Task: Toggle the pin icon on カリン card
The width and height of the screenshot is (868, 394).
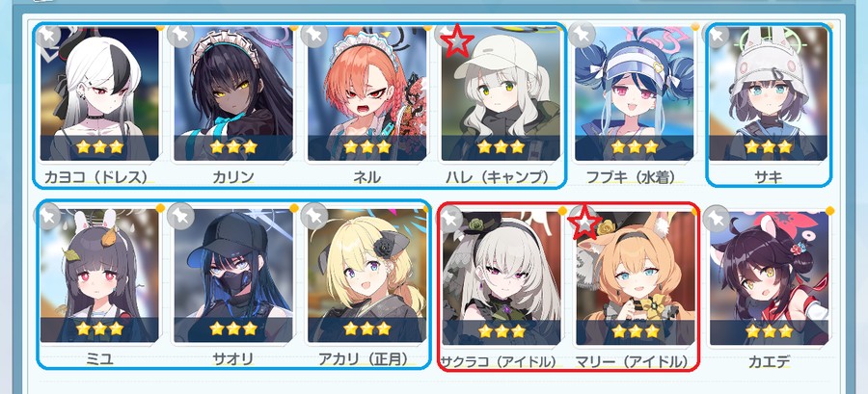Action: (x=180, y=36)
